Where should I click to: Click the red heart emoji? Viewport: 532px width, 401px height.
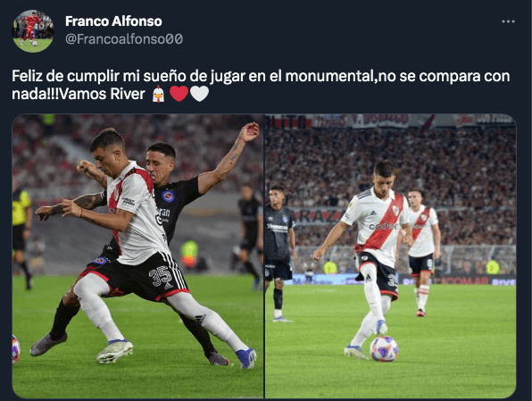(x=179, y=94)
